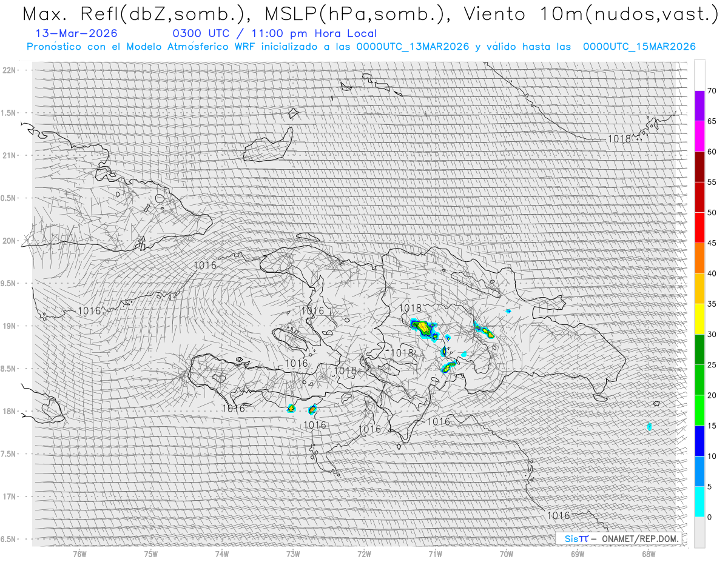This screenshot has width=728, height=562.
Task: Click the '17N' latitude axis label
Action: pos(9,497)
